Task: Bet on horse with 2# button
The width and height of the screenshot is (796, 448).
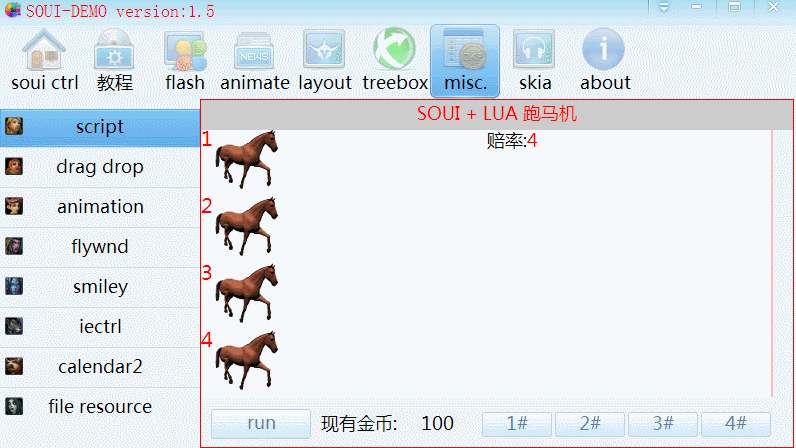Action: tap(590, 424)
